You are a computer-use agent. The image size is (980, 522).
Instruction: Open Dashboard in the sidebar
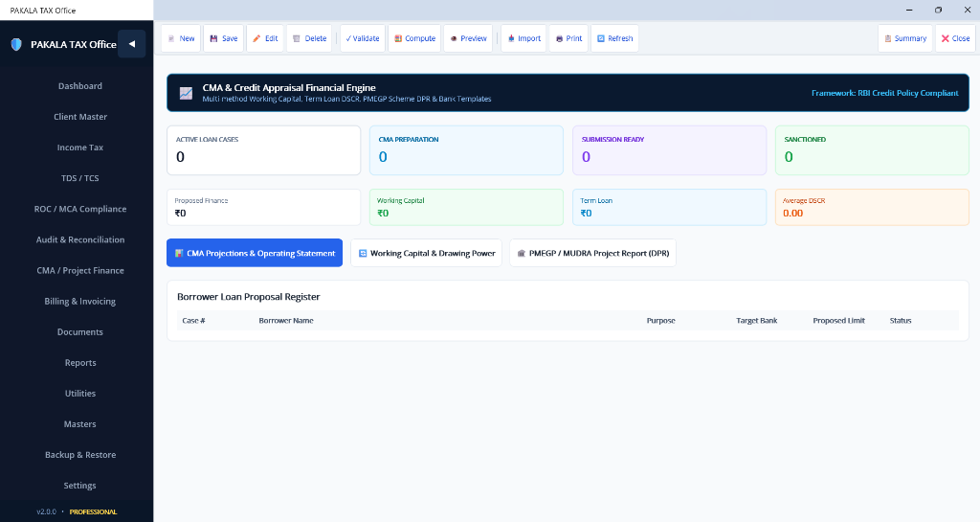click(x=80, y=86)
